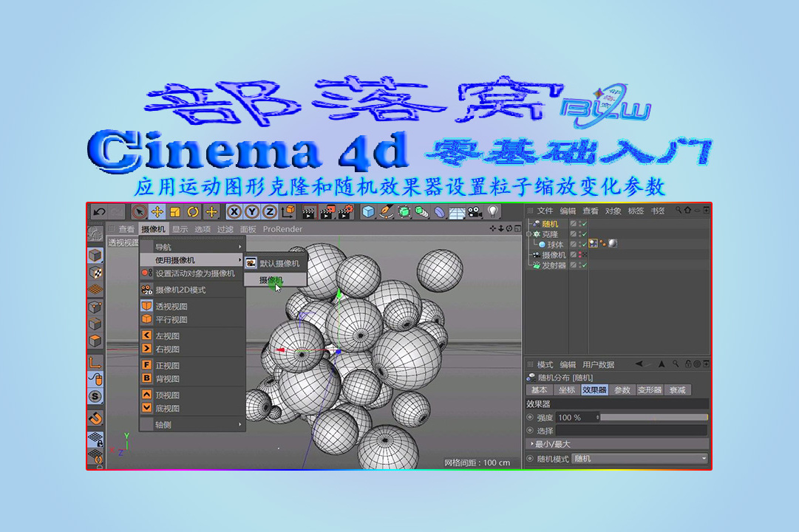Expand the 最小/最大 section
This screenshot has width=799, height=532.
617,444
